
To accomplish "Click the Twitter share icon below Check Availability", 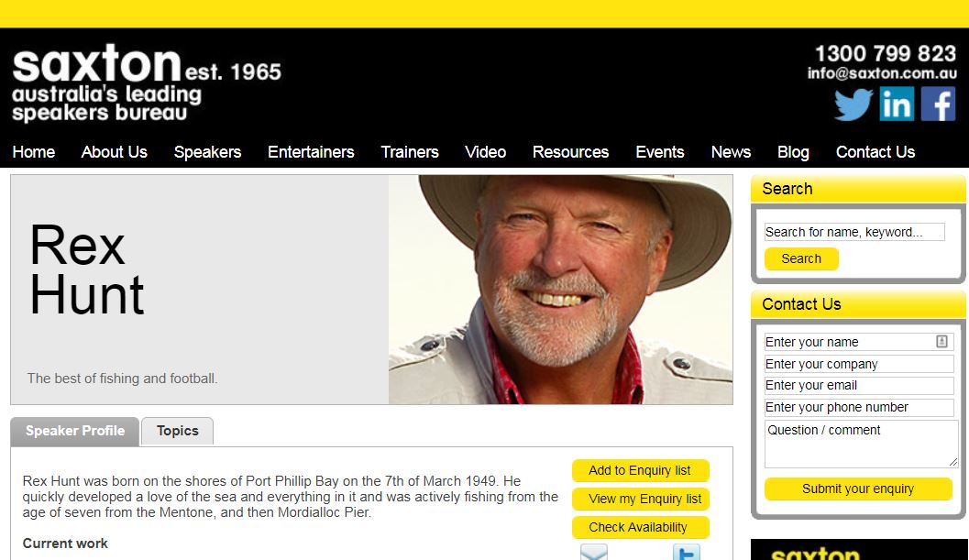I will (686, 552).
